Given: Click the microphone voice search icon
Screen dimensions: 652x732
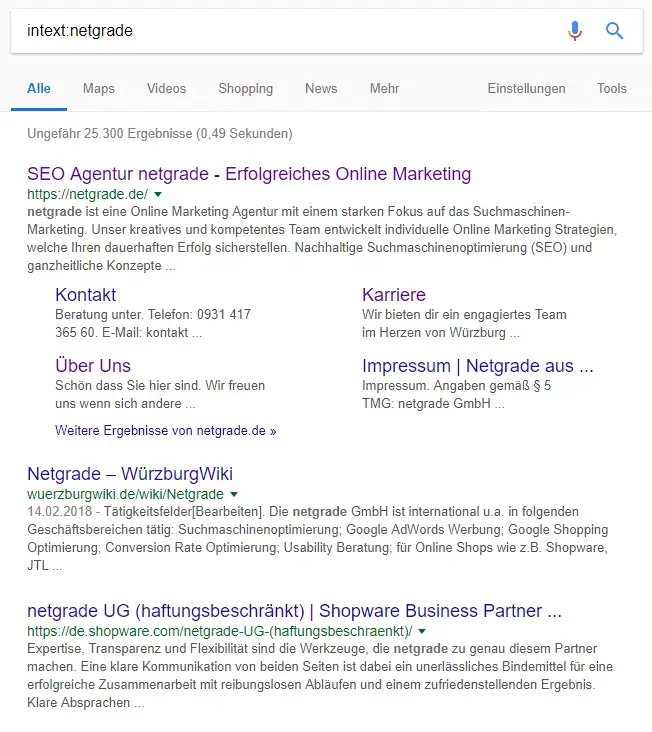Looking at the screenshot, I should (x=574, y=31).
